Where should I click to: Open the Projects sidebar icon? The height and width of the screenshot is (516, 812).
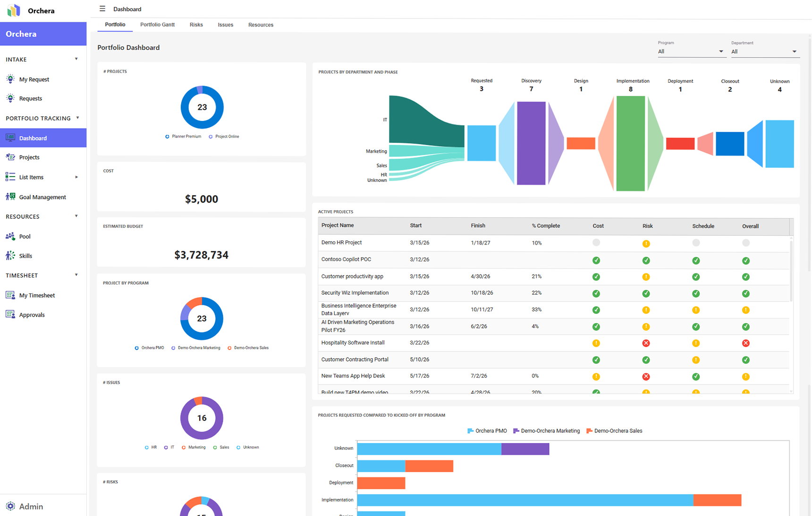(10, 157)
